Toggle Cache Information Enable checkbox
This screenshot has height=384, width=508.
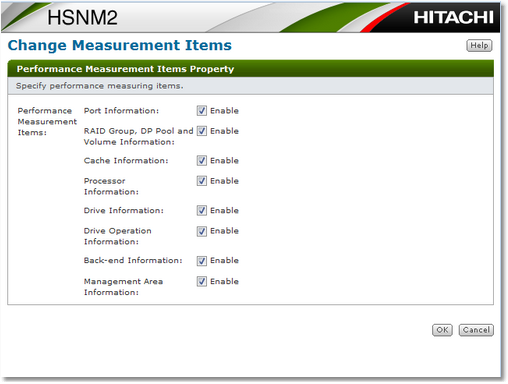point(201,161)
